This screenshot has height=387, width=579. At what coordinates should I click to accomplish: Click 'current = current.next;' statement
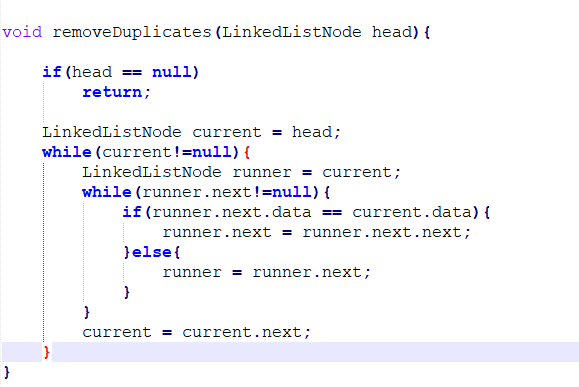pyautogui.click(x=196, y=332)
